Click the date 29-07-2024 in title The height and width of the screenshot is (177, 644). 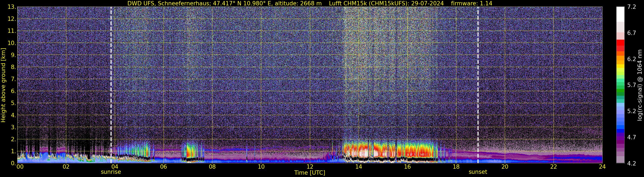point(427,3)
